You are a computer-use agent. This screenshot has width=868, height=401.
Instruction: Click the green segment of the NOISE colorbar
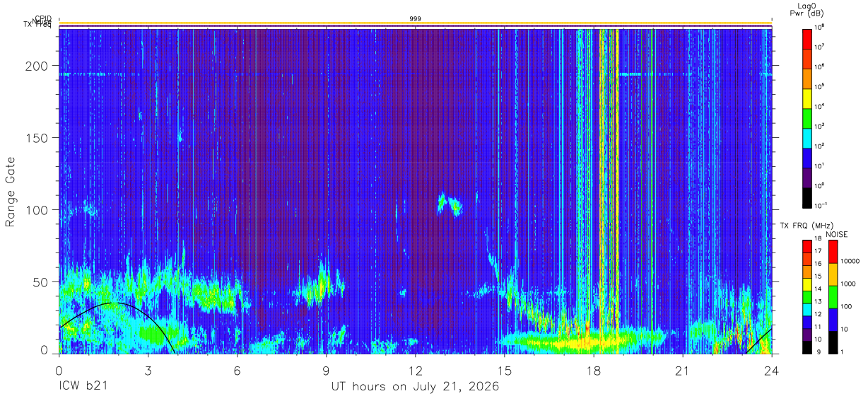coord(832,297)
